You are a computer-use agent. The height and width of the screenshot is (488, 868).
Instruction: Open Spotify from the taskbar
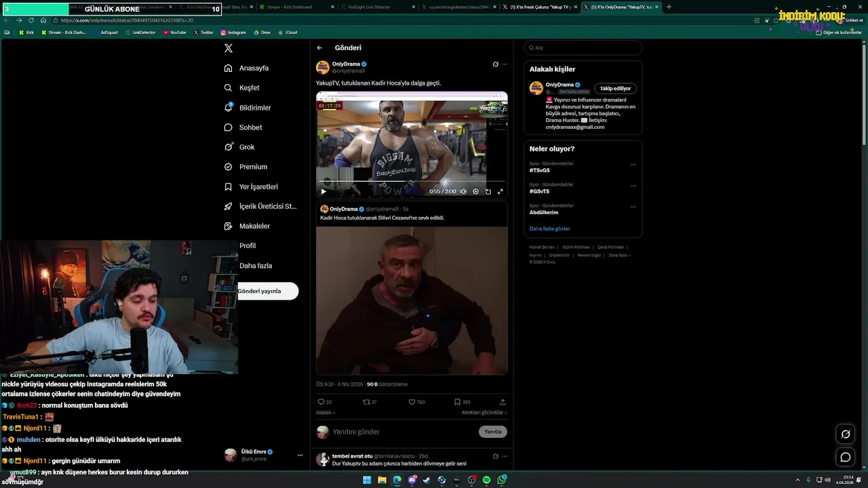[487, 480]
